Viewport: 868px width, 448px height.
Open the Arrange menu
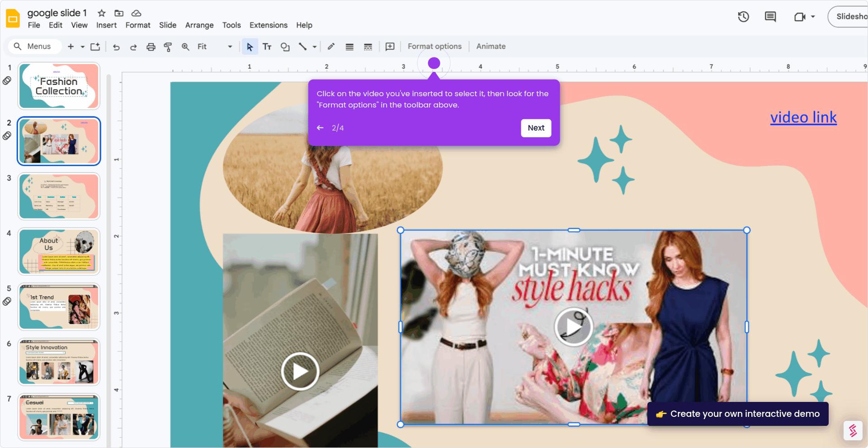199,25
